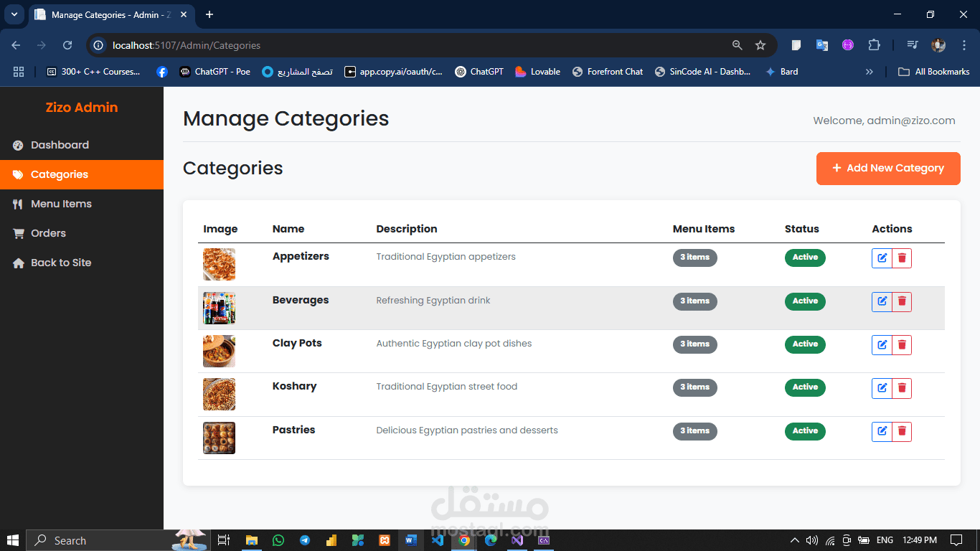Image resolution: width=980 pixels, height=551 pixels.
Task: Click the Active badge for Clay Pots
Action: 805,344
